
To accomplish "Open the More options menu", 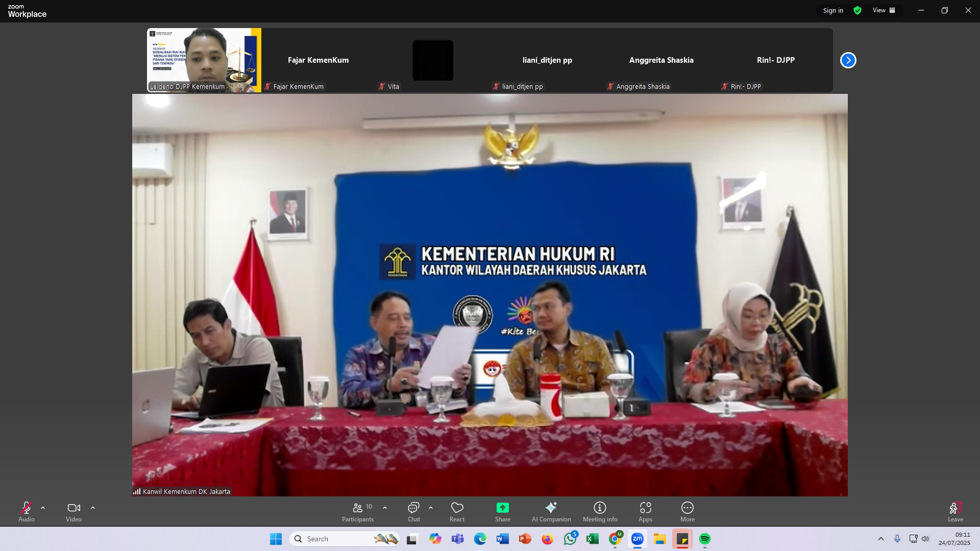I will tap(688, 512).
